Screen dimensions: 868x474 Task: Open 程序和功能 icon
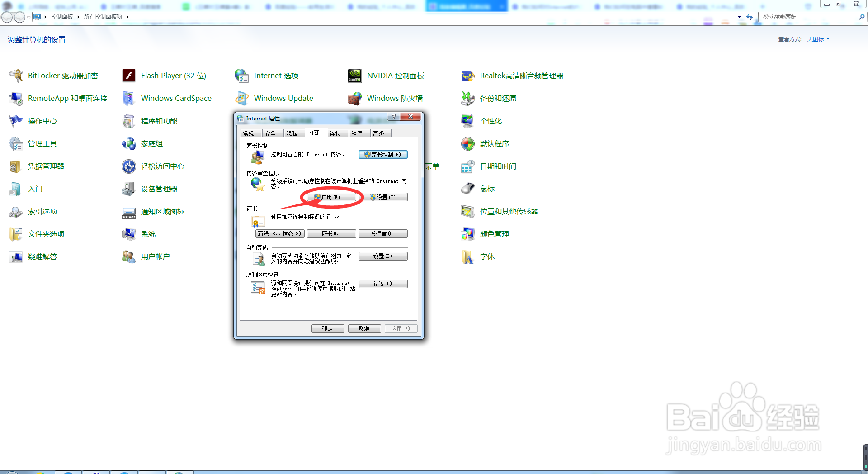(129, 121)
